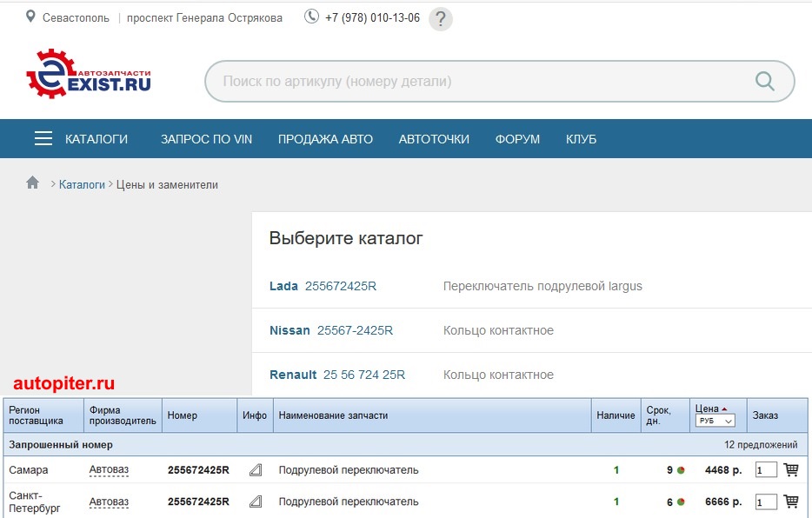Open the АВТОТОЧКИ menu item
This screenshot has height=518, width=812.
[434, 139]
